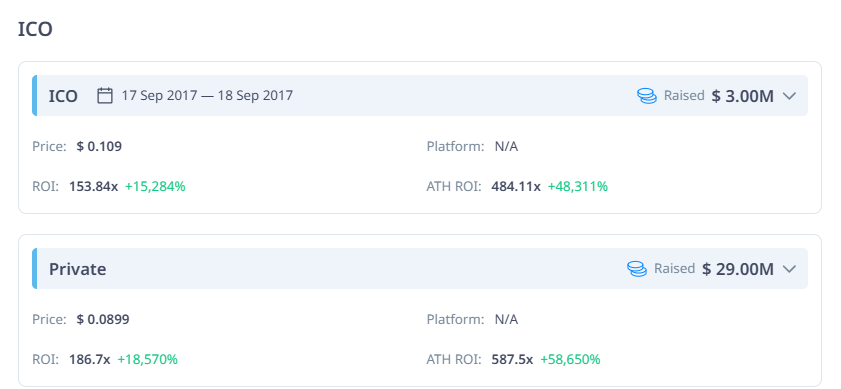Click the date range 17 Sep 2017 — 18 Sep 2017
The height and width of the screenshot is (389, 841).
pyautogui.click(x=207, y=96)
